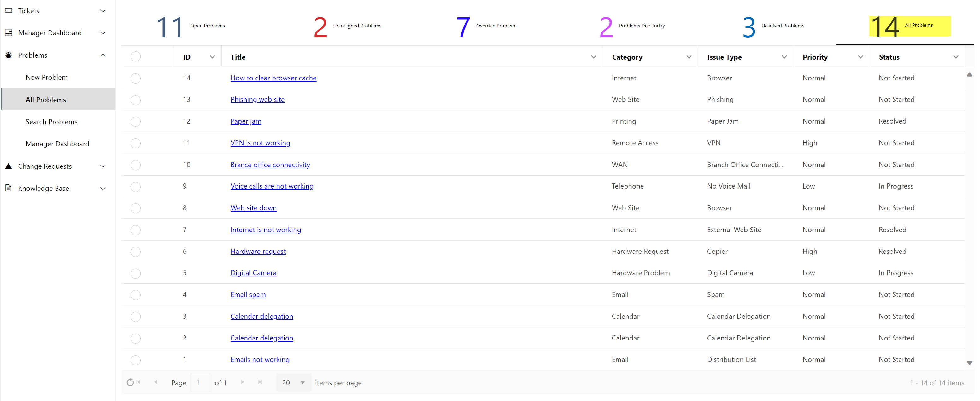Click the page number input field
This screenshot has width=980, height=401.
(200, 383)
